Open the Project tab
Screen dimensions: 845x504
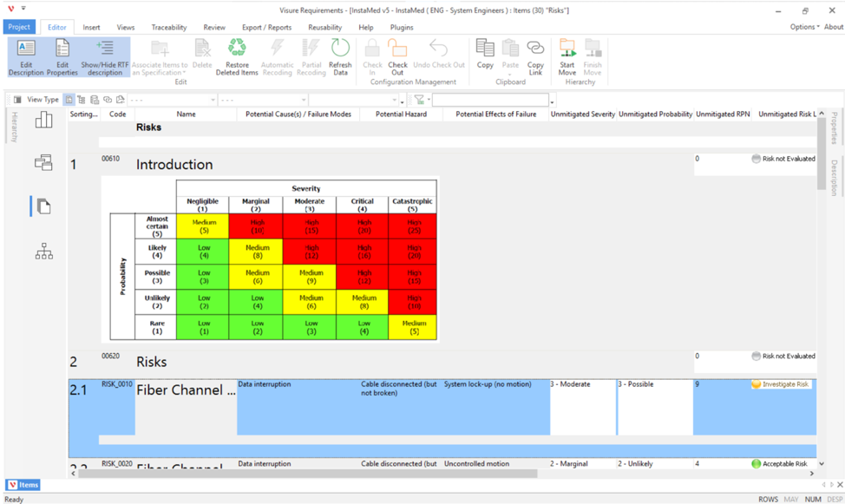point(19,27)
